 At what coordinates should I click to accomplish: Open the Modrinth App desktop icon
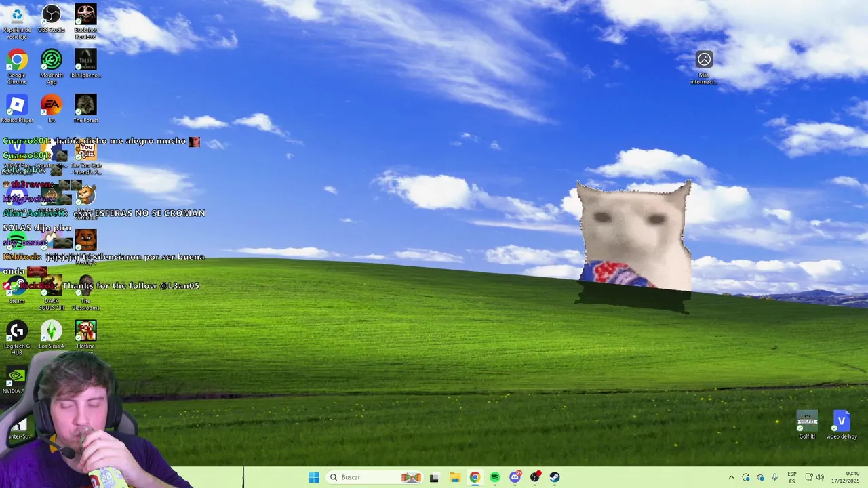pos(52,67)
